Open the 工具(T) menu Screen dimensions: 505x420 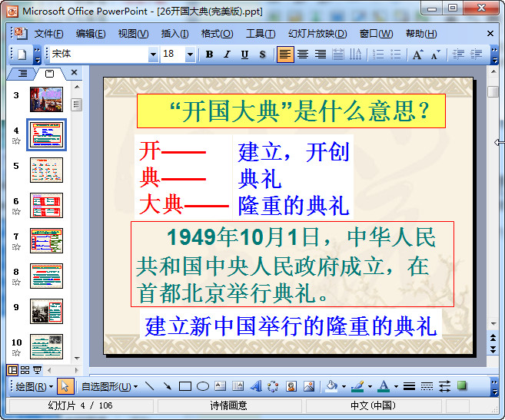(x=261, y=34)
